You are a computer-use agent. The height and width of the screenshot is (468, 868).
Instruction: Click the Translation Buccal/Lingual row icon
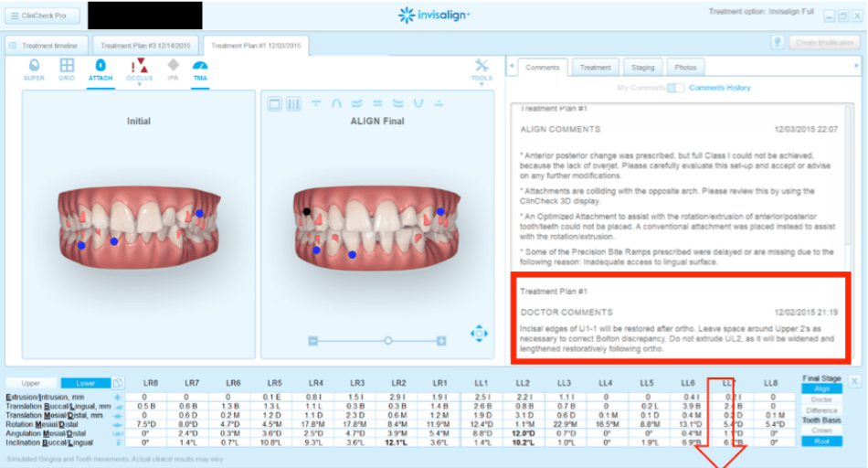[x=119, y=407]
